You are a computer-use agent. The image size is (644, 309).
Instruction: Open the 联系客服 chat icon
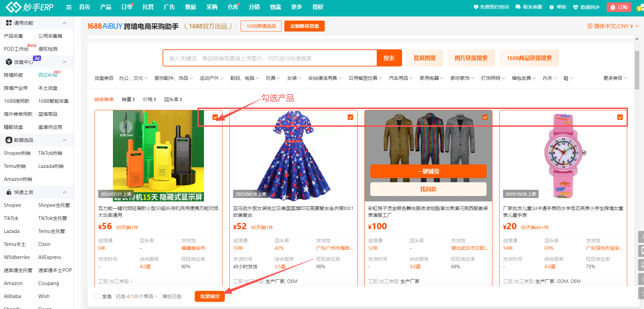(518, 7)
